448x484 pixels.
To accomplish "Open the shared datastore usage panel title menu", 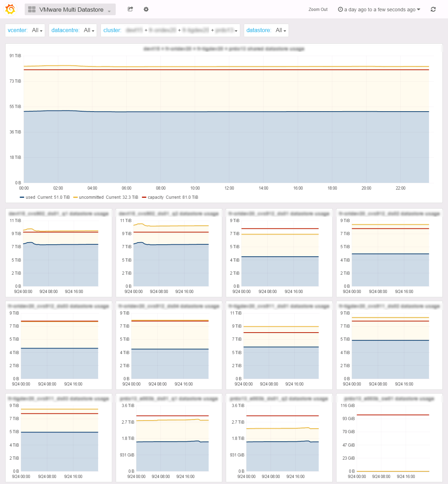I will [x=224, y=49].
